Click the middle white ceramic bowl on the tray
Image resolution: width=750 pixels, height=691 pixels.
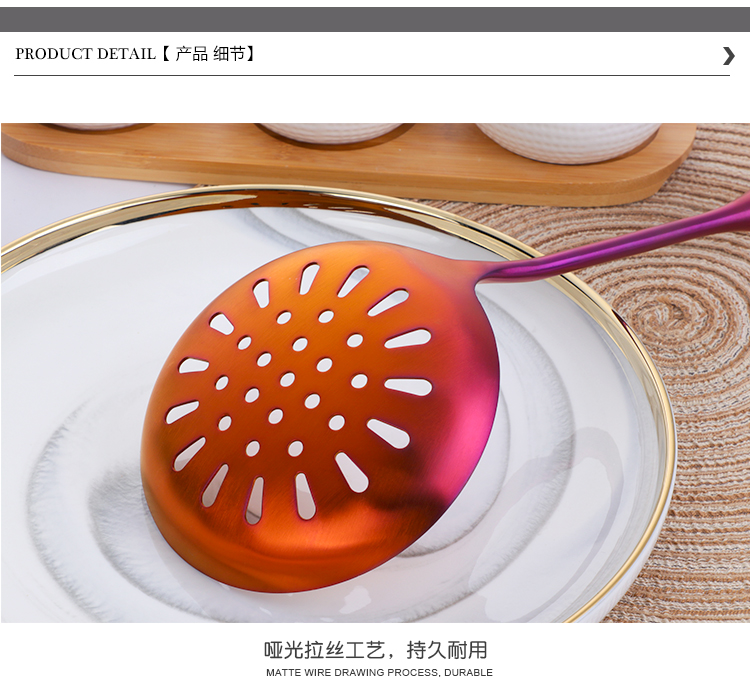[x=335, y=132]
